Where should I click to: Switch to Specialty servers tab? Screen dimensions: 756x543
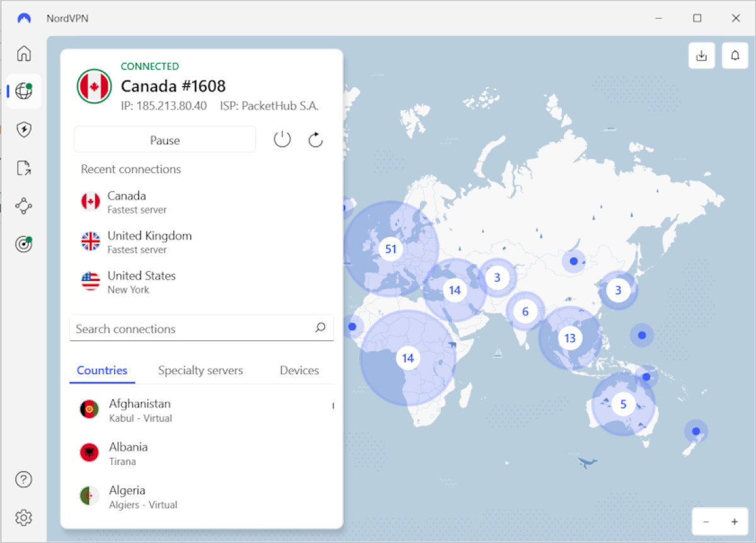(200, 370)
